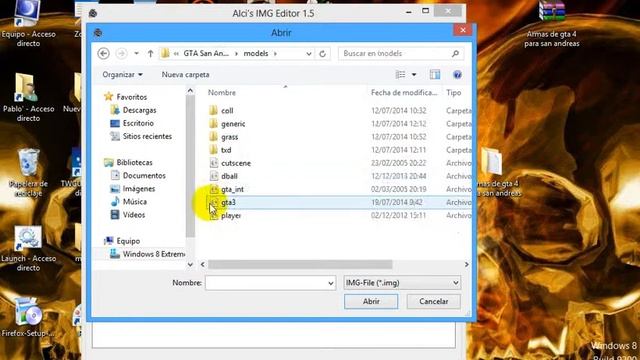Select the generic folder

coord(227,124)
